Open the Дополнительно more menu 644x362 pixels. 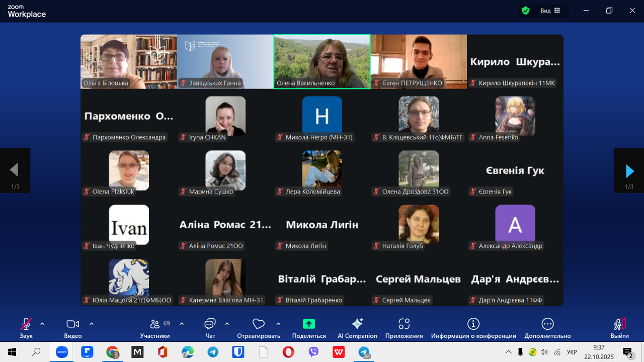pos(547,328)
